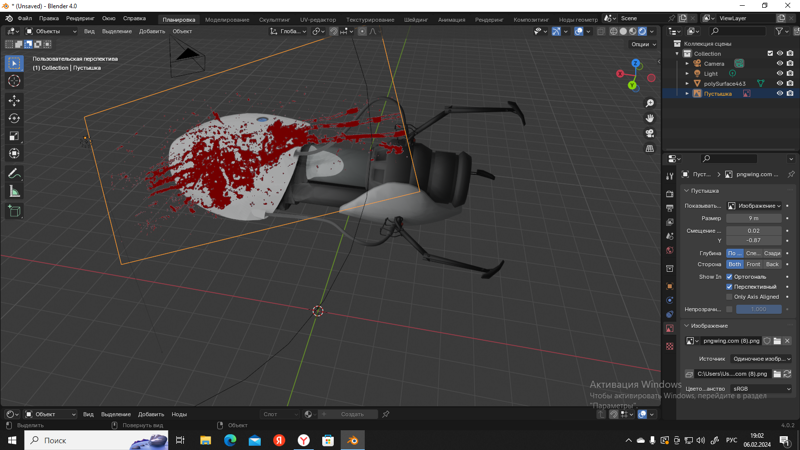Toggle the Ортогональ checkbox
The width and height of the screenshot is (800, 450).
(729, 277)
